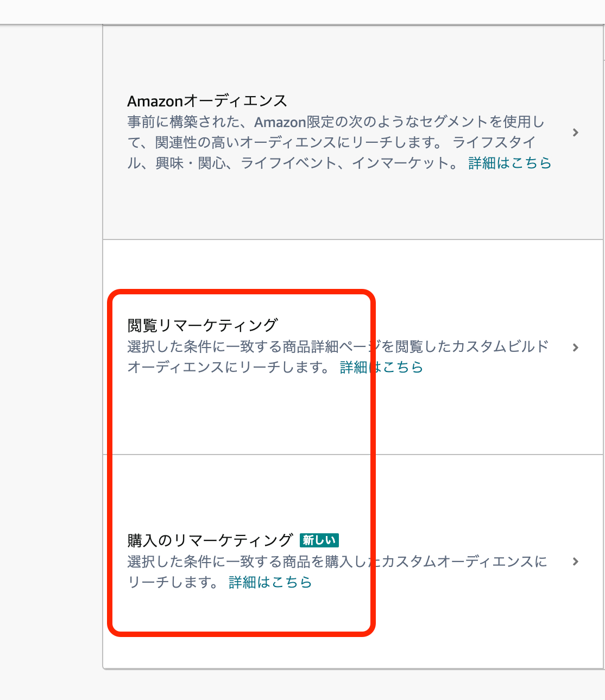
Task: Open 詳細はこちら link under Amazonオーディエンス
Action: pos(509,163)
